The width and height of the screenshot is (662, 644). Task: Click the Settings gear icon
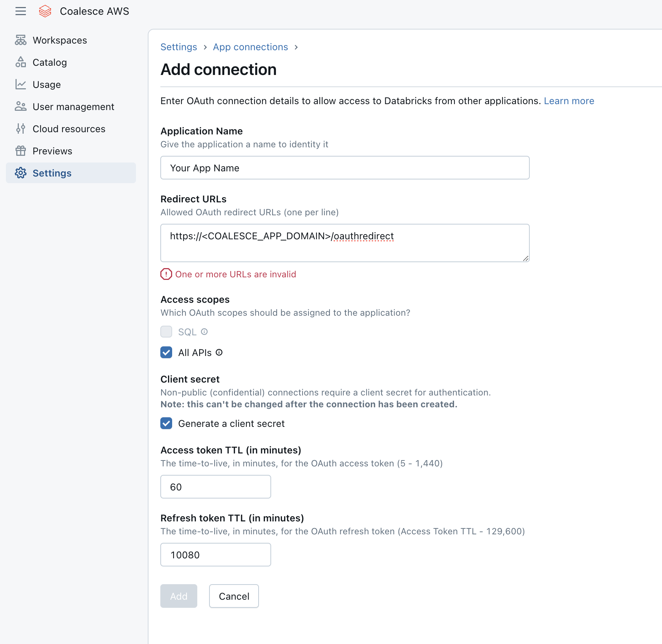tap(21, 173)
